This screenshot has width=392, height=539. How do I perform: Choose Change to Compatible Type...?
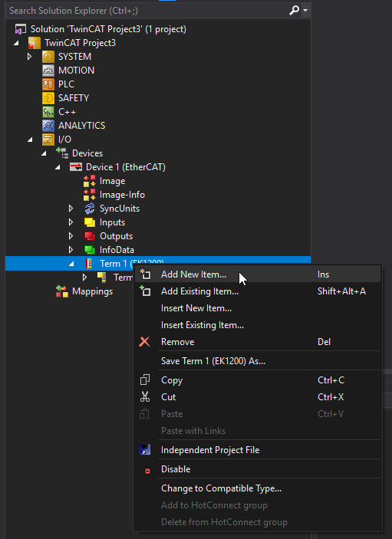[x=258, y=488]
